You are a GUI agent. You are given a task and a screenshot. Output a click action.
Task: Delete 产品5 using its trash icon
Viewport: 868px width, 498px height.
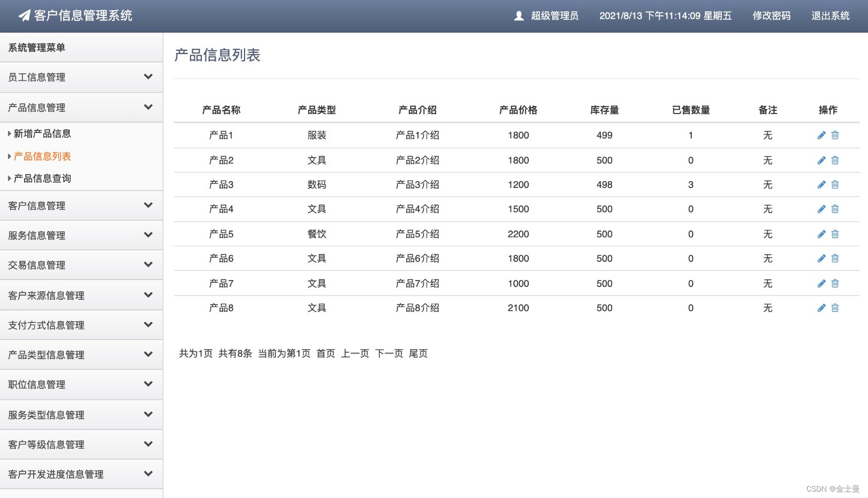(835, 234)
